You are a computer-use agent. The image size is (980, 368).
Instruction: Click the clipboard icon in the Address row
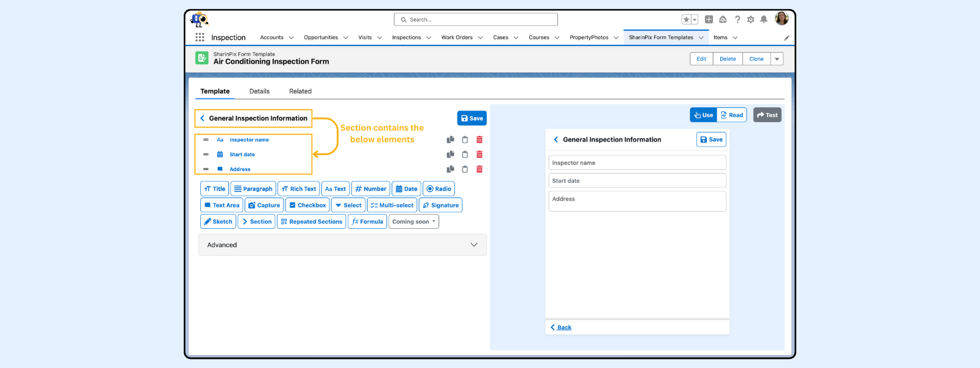click(x=465, y=169)
